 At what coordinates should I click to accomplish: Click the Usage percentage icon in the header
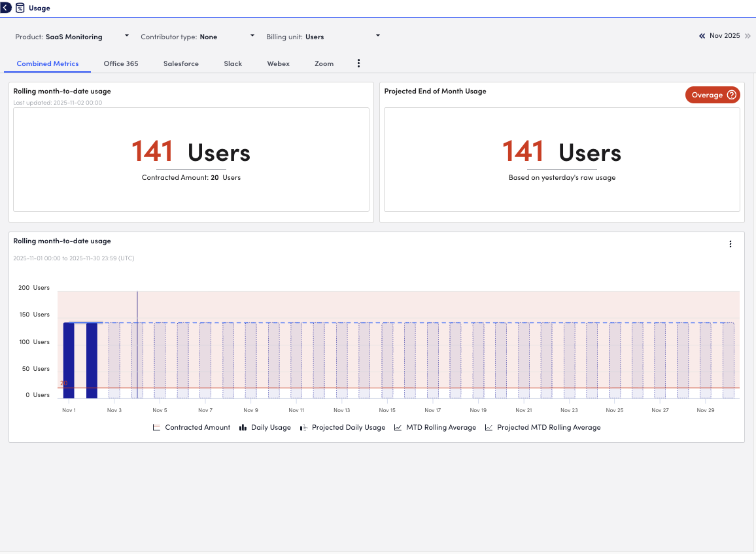pos(20,7)
